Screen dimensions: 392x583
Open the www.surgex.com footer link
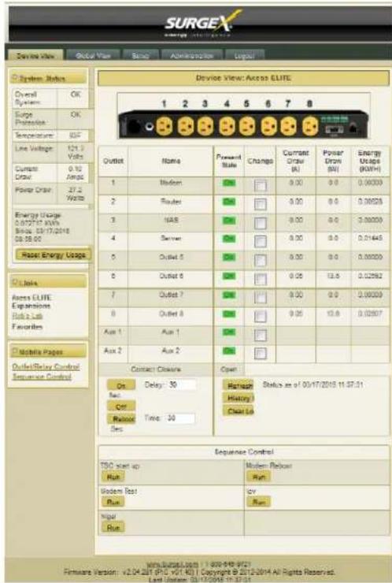172,564
